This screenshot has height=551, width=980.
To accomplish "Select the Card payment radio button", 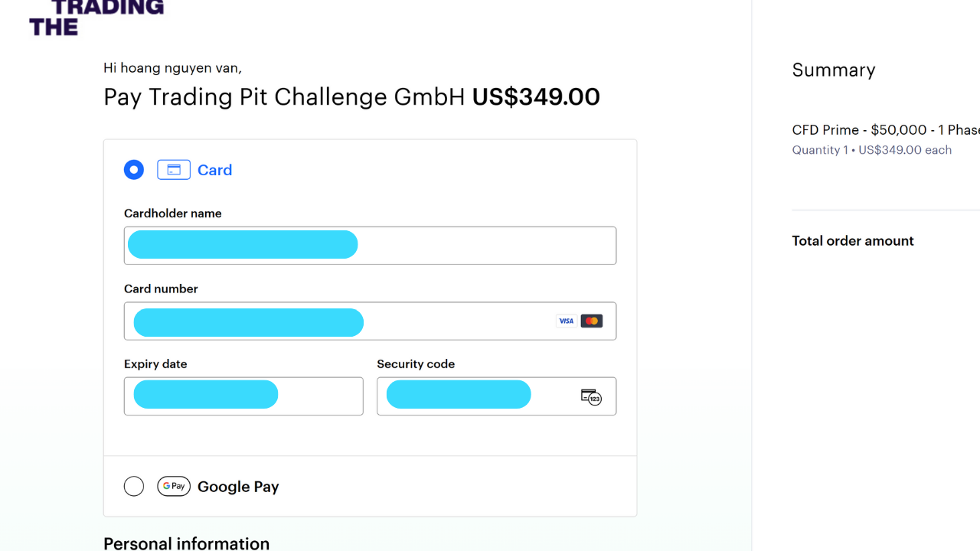I will [x=134, y=170].
